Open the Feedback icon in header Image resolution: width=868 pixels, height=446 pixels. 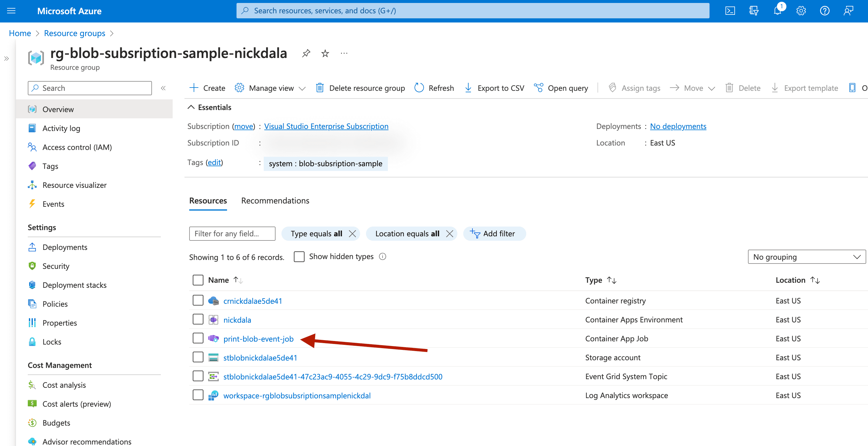pos(848,11)
